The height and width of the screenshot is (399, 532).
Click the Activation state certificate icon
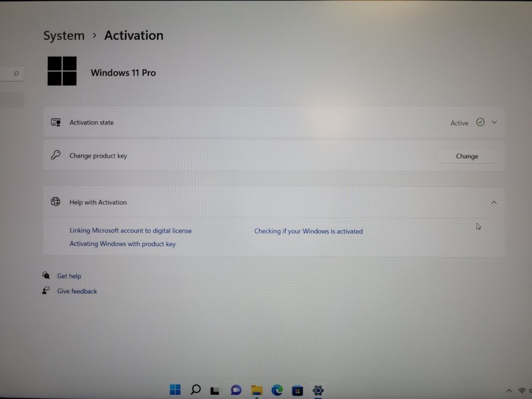click(x=56, y=122)
